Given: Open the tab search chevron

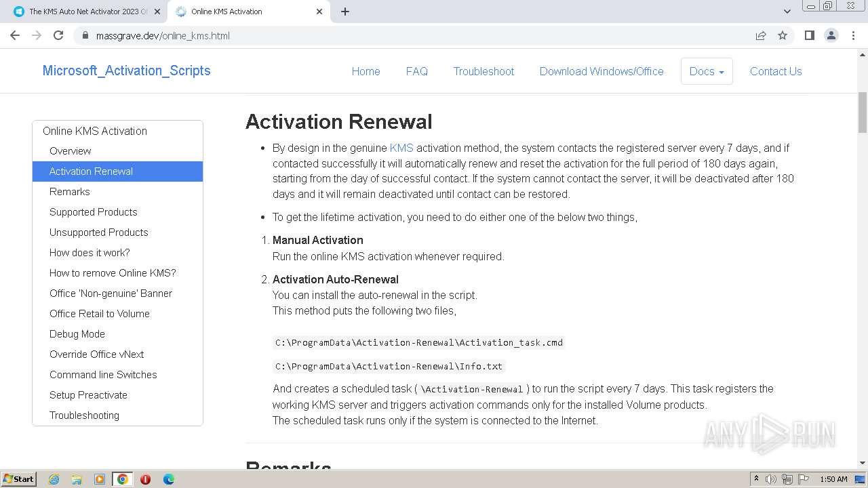Looking at the screenshot, I should coord(787,12).
